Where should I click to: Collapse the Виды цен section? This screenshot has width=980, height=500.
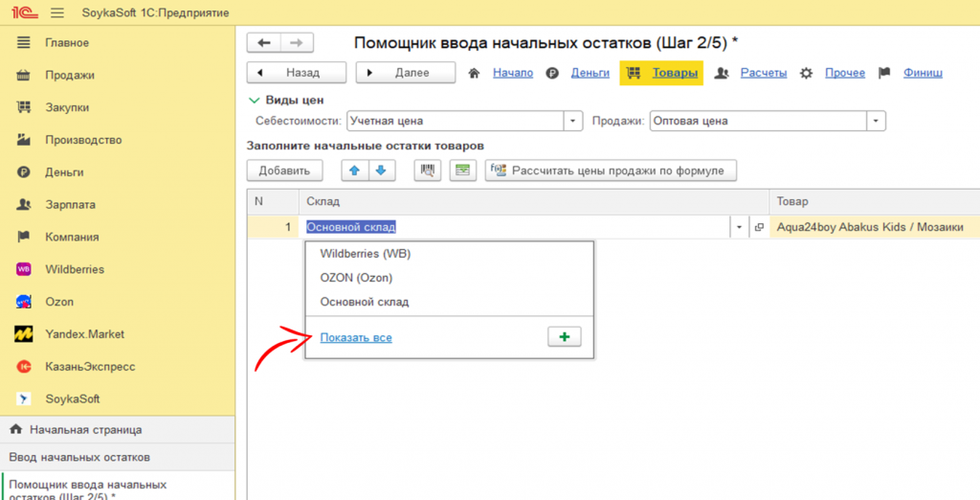click(254, 100)
